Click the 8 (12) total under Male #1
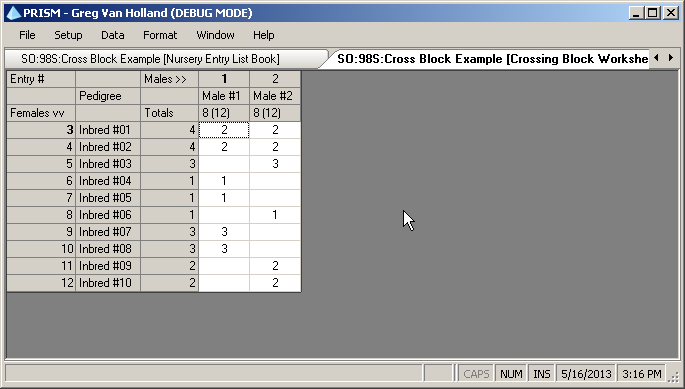Image resolution: width=685 pixels, height=389 pixels. tap(224, 113)
